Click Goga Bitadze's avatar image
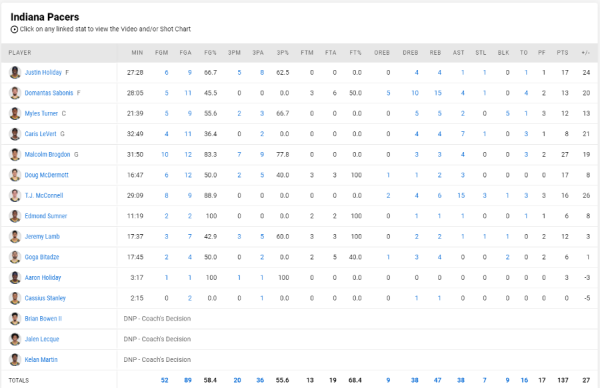 15,257
